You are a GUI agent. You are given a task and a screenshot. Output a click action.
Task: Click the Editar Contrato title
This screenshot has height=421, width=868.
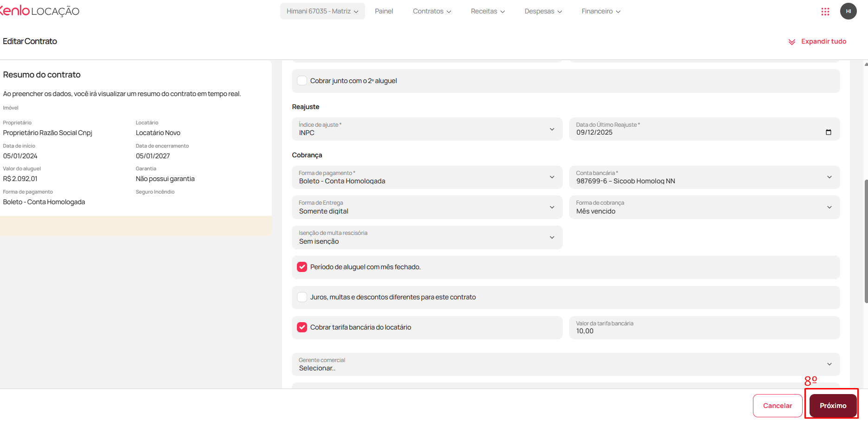(x=30, y=41)
